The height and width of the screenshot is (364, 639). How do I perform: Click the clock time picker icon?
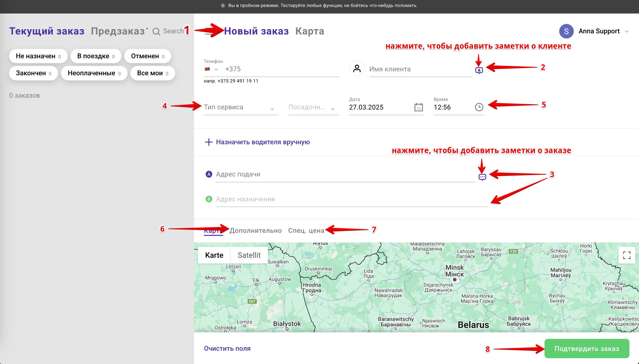[x=479, y=107]
